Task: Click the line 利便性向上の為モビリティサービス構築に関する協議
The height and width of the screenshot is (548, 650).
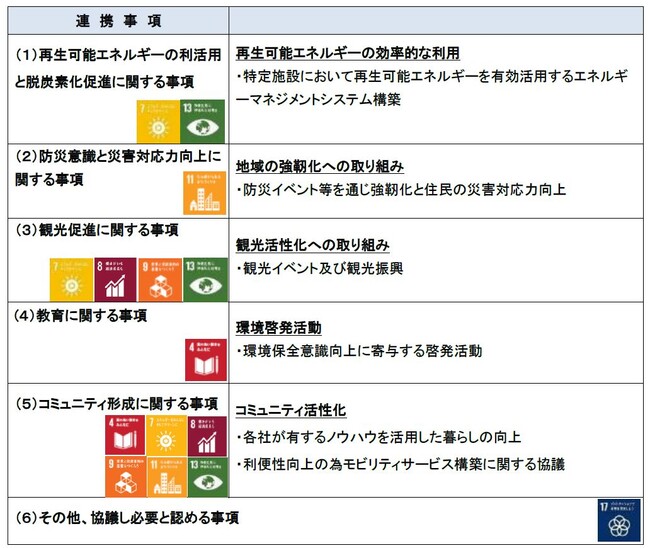Action: tap(400, 464)
